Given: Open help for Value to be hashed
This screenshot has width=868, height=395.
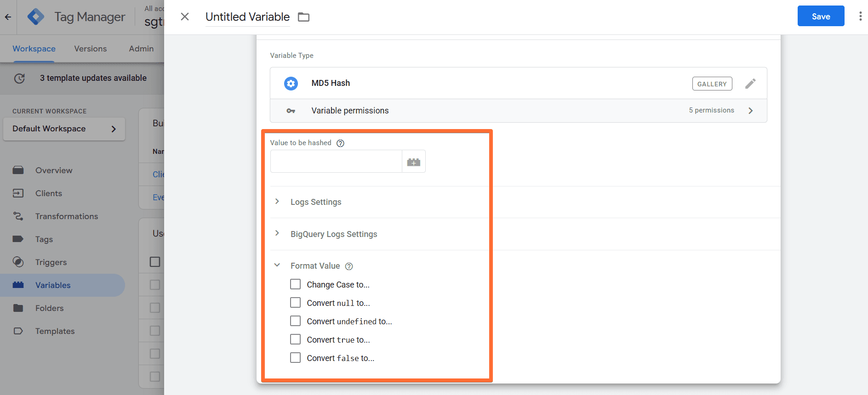Looking at the screenshot, I should (340, 143).
